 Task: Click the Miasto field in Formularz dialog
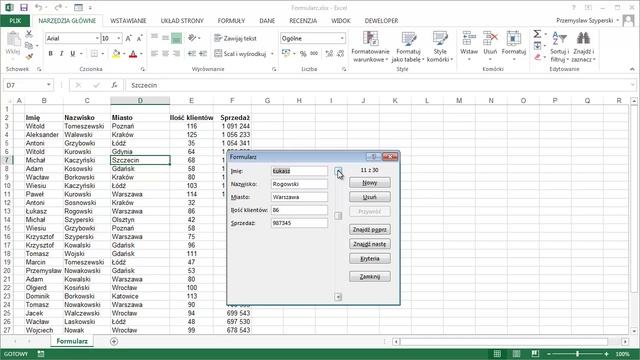tap(299, 197)
